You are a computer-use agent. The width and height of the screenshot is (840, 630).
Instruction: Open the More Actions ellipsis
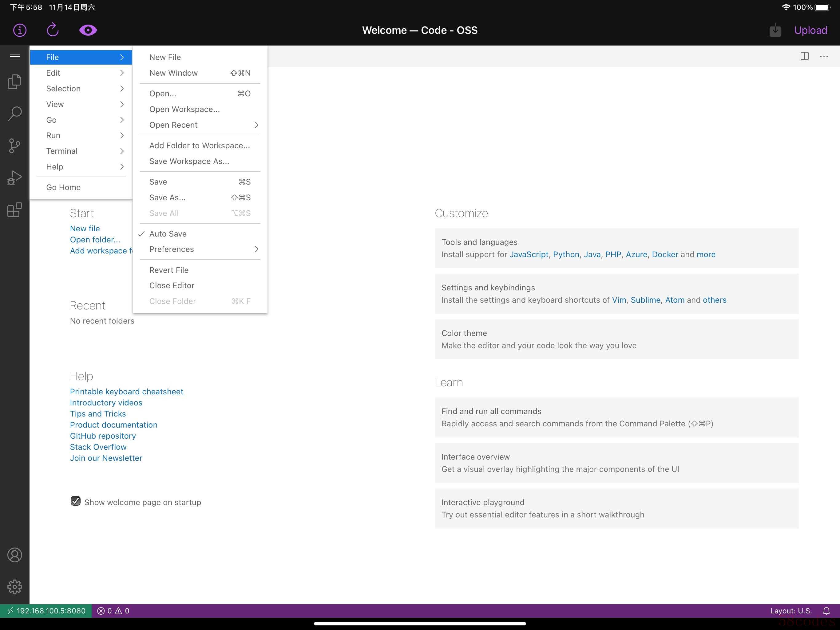824,56
